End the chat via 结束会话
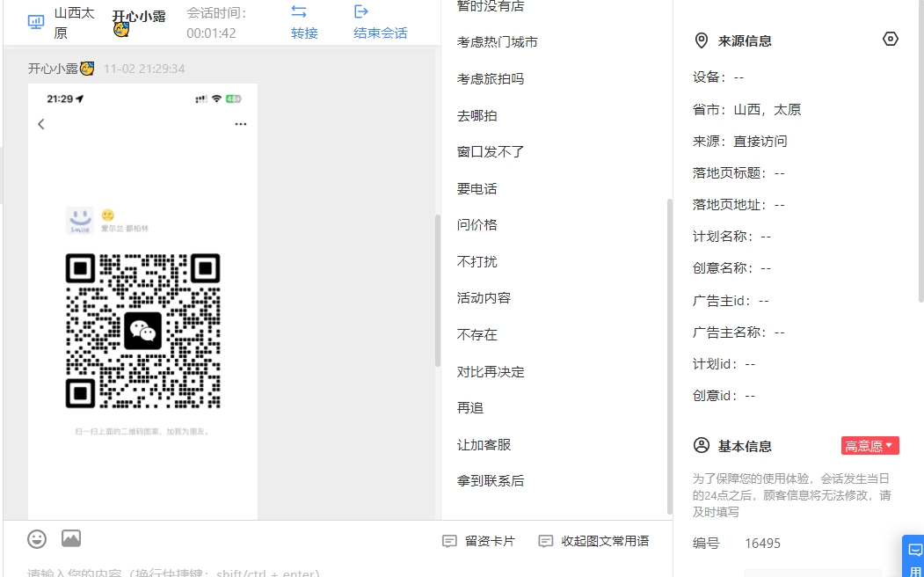Screen dimensions: 924x577 (x=380, y=22)
